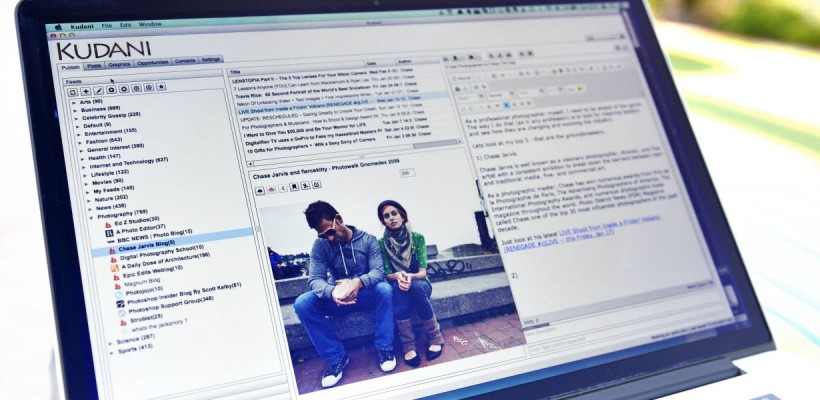The width and height of the screenshot is (820, 400).
Task: Open the File menu
Action: [x=107, y=25]
